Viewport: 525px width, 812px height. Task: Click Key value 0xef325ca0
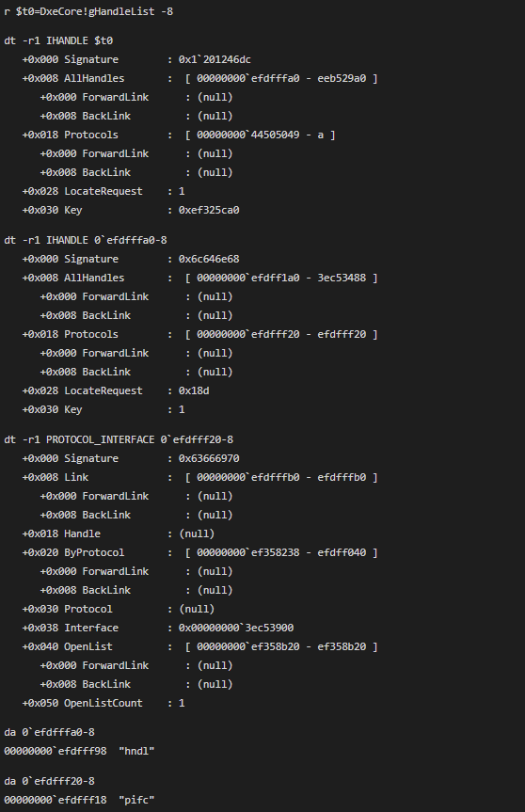(209, 210)
